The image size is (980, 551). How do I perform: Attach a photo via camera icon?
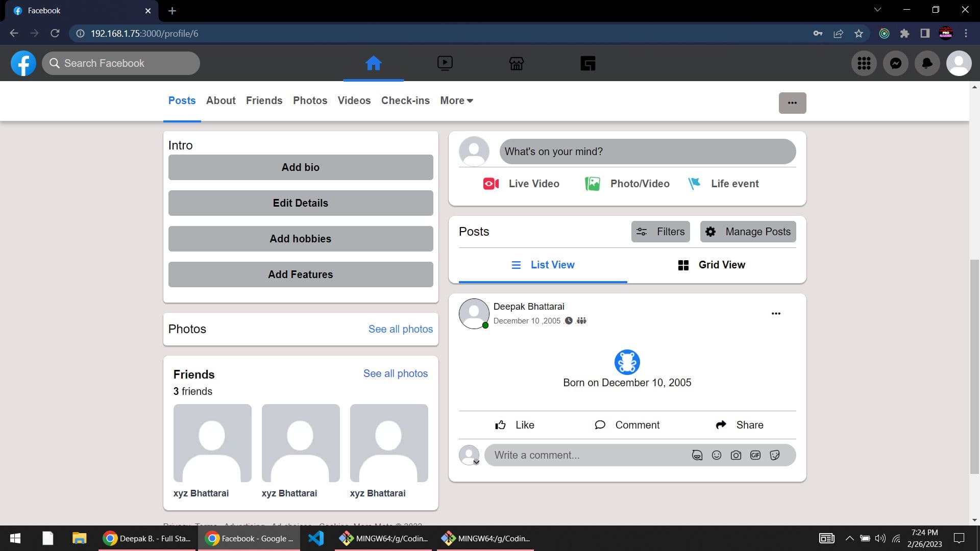(x=736, y=455)
